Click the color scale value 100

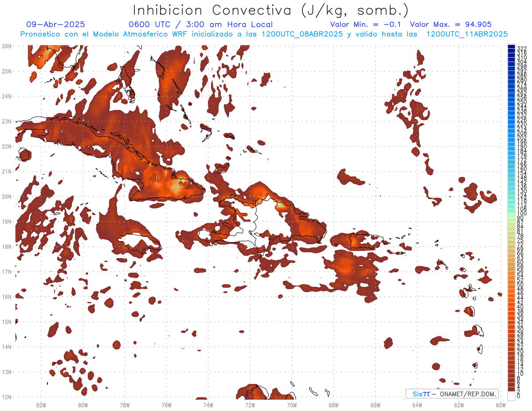tap(522, 213)
